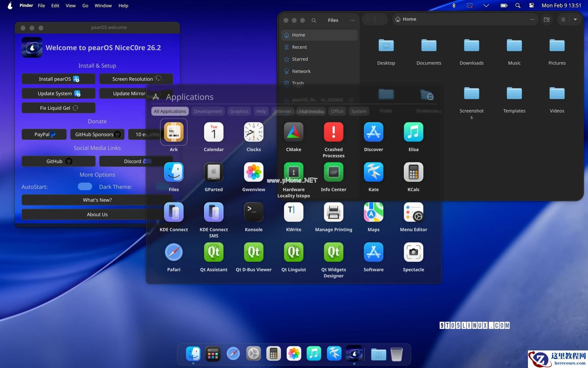Select Starred in the Files sidebar
Image resolution: width=588 pixels, height=368 pixels.
click(300, 59)
